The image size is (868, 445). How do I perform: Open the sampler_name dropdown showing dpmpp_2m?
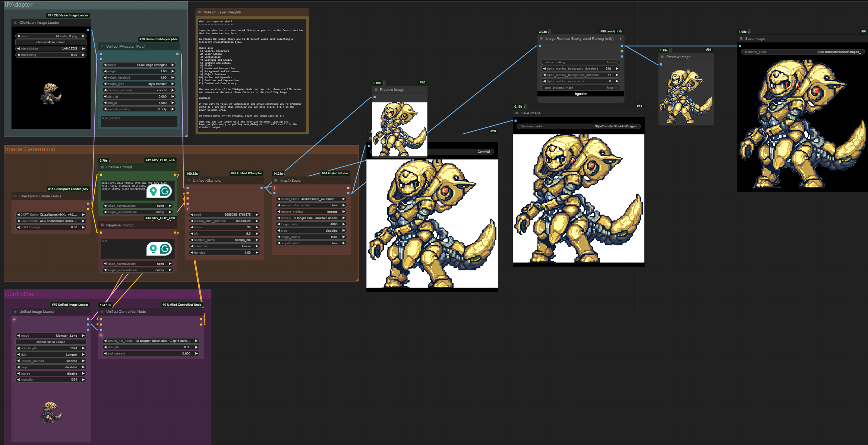(x=224, y=240)
